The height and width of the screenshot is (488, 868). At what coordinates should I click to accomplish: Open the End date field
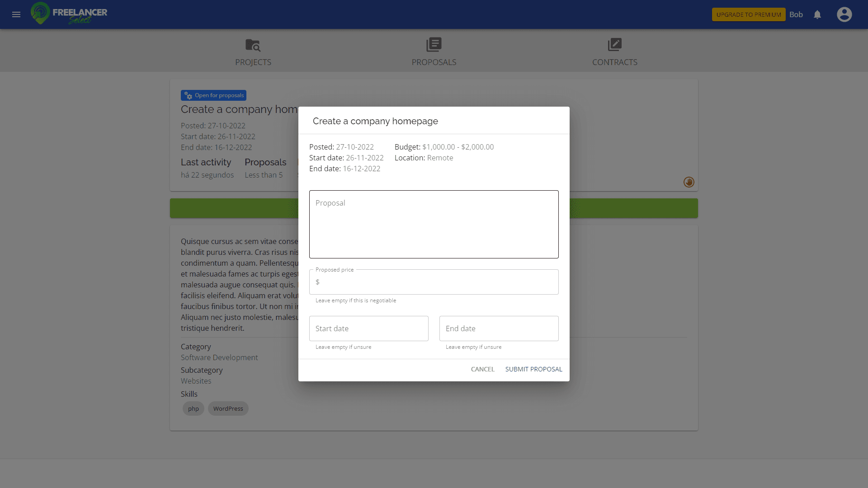click(x=499, y=328)
